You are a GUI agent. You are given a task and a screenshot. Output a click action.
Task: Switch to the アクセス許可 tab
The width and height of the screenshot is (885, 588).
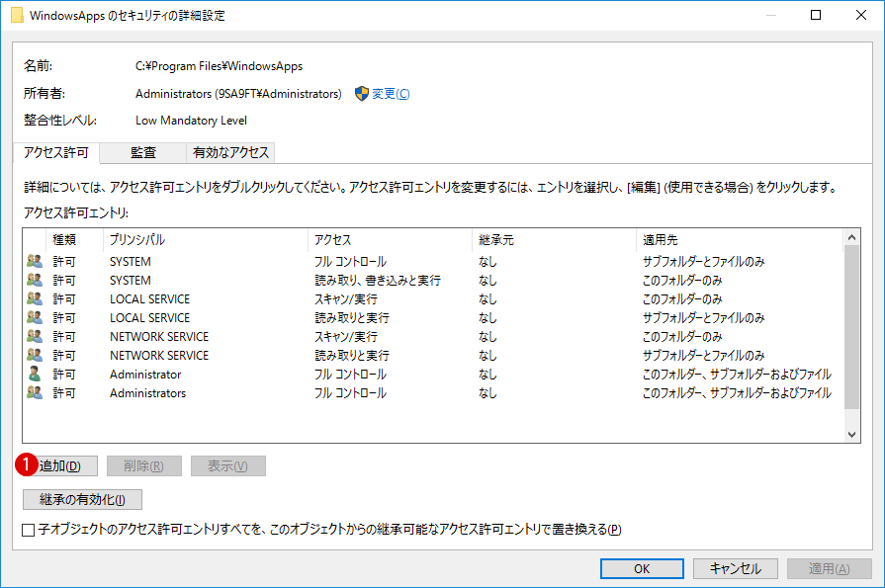56,153
